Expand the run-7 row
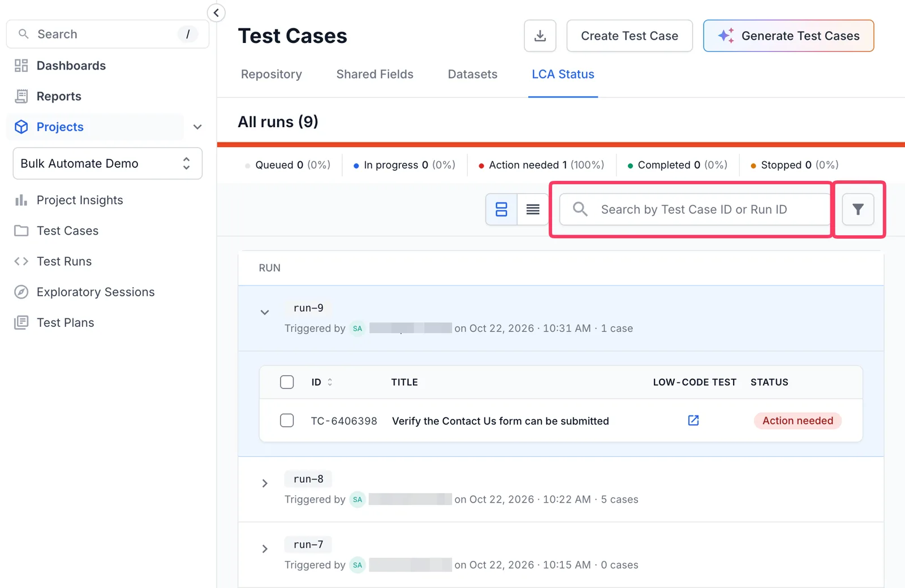Image resolution: width=905 pixels, height=588 pixels. 265,549
